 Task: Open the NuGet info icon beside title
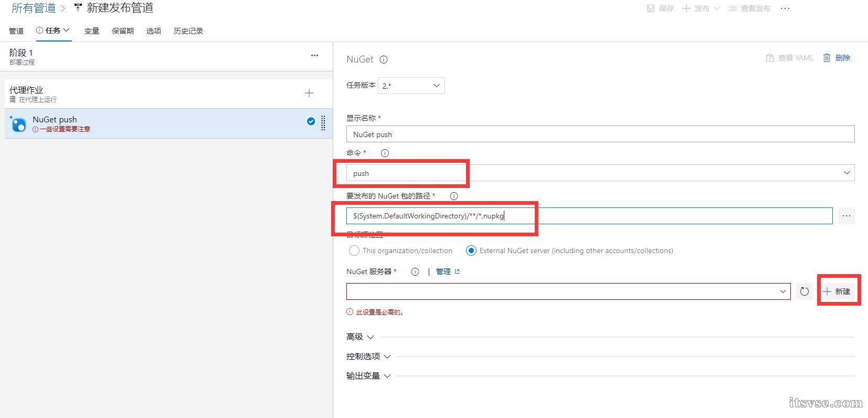click(384, 59)
